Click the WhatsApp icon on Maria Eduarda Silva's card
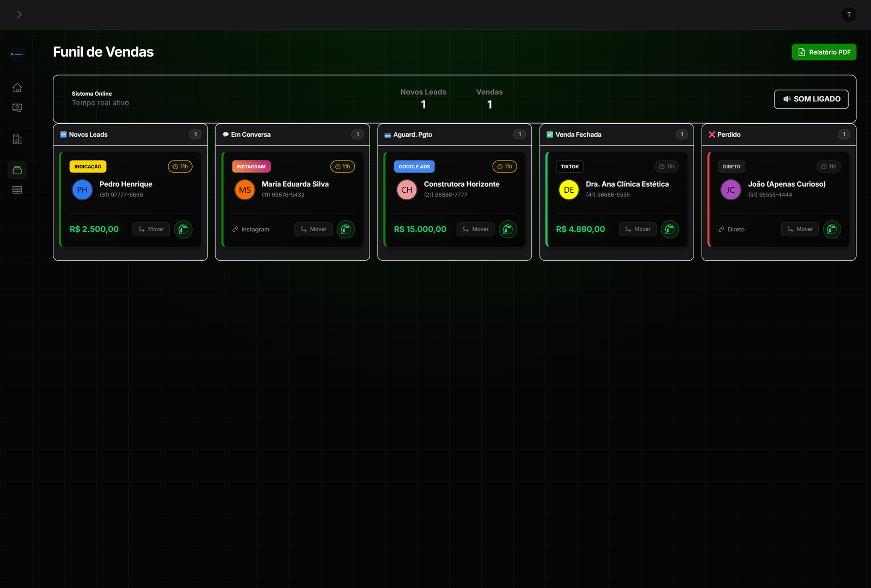Screen dimensions: 871x588 point(346,229)
